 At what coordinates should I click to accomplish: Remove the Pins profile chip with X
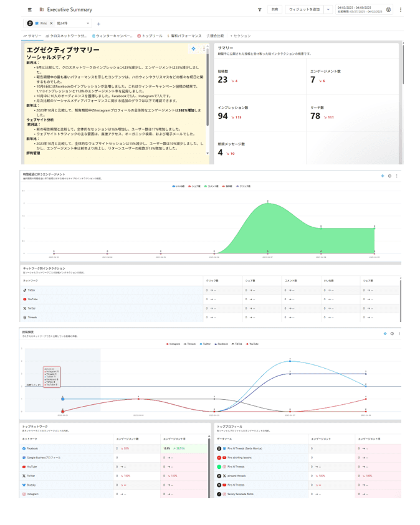pyautogui.click(x=52, y=23)
